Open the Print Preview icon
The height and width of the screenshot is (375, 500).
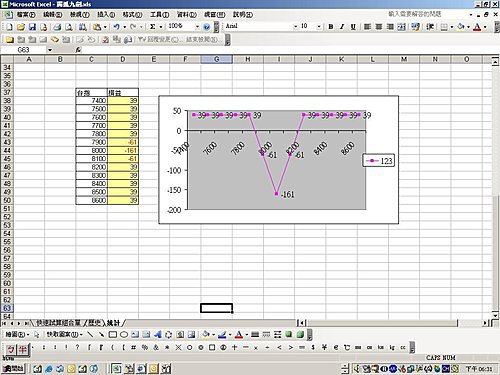pos(69,27)
